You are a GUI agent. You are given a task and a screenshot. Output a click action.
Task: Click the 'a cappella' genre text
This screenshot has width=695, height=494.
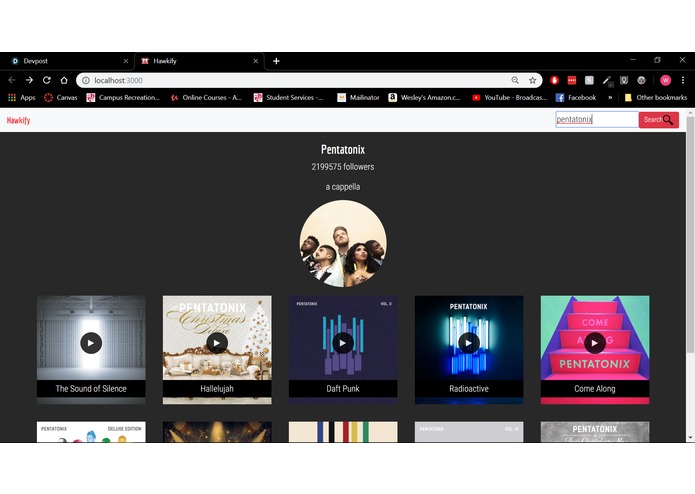pyautogui.click(x=343, y=187)
